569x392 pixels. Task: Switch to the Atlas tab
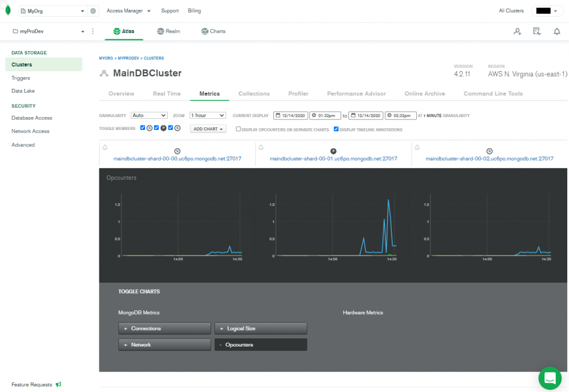124,31
